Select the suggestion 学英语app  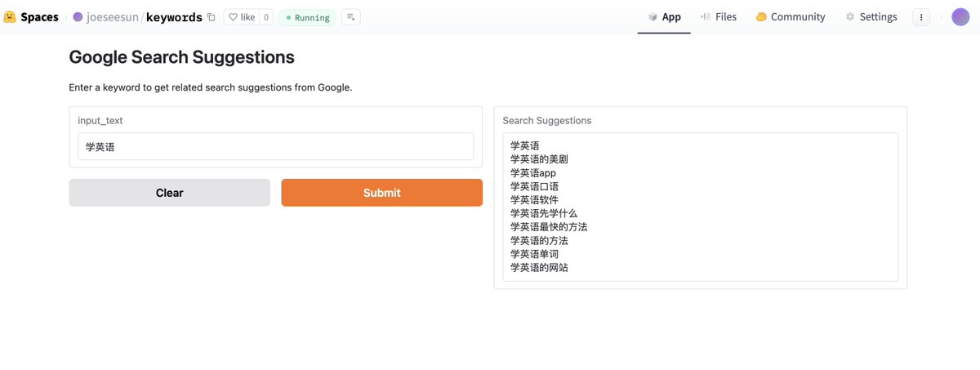tap(532, 173)
